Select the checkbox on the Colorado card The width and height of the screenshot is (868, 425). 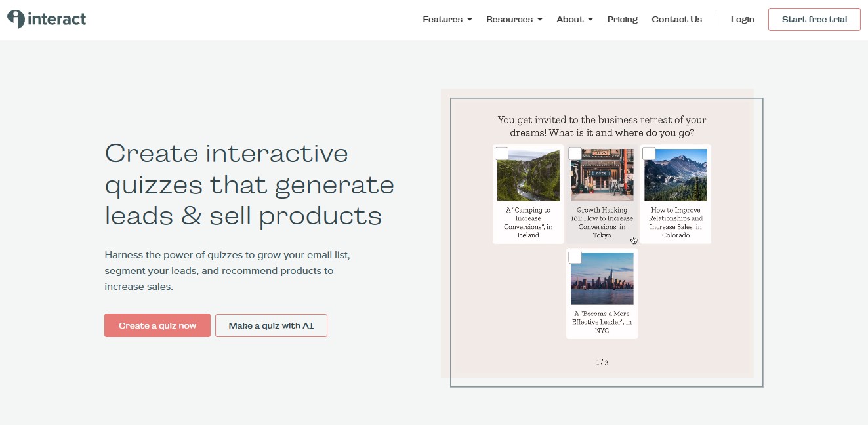(x=649, y=153)
